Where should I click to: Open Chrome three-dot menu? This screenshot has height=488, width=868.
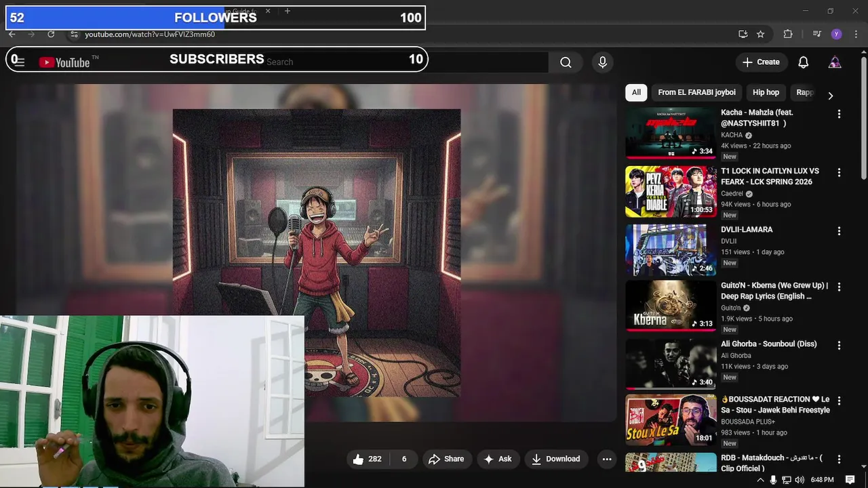(856, 34)
